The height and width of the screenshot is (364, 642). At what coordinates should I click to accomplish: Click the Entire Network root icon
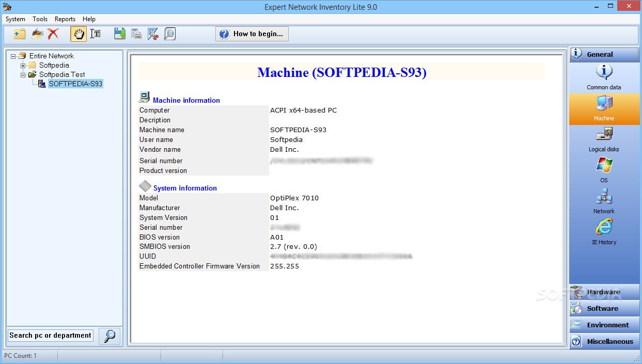[22, 56]
